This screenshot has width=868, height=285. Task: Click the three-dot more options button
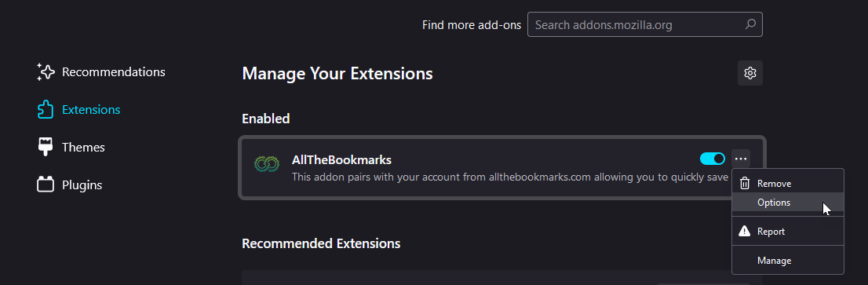click(x=741, y=159)
